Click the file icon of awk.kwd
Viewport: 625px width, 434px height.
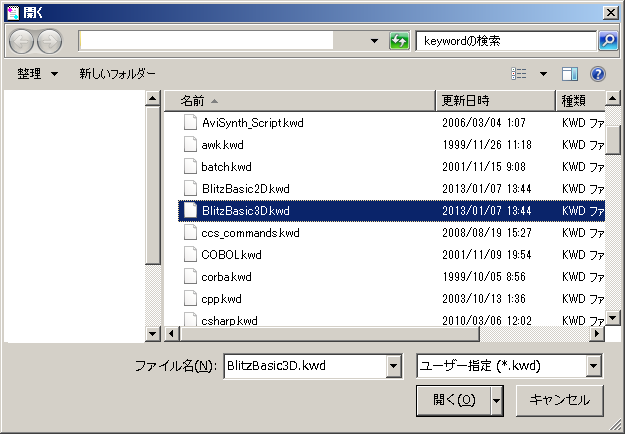coord(190,145)
